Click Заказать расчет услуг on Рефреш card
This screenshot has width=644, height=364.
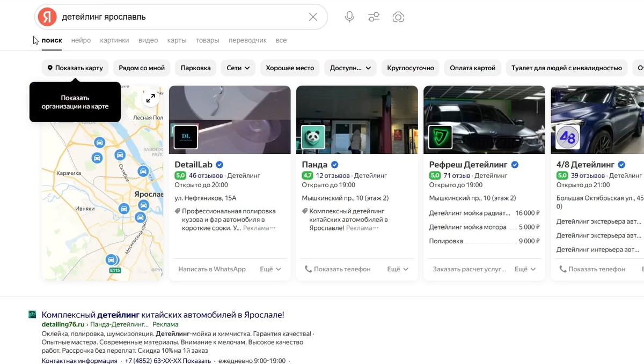[x=470, y=269]
